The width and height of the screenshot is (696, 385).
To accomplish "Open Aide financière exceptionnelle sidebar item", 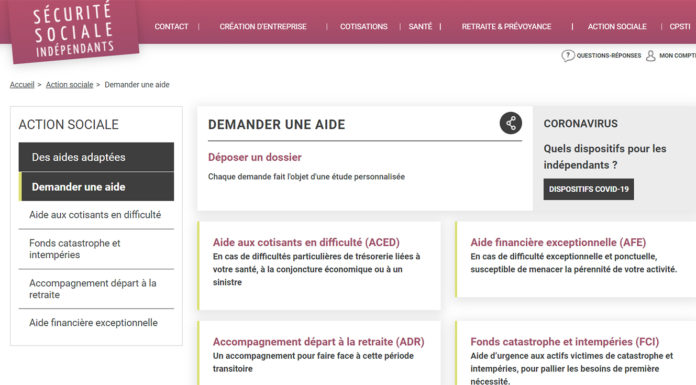I will coord(96,323).
